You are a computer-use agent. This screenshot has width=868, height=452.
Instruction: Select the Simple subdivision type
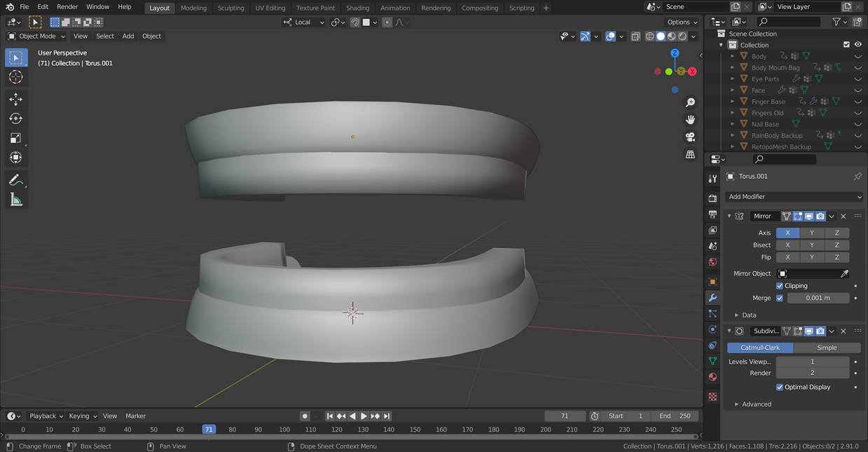coord(827,348)
